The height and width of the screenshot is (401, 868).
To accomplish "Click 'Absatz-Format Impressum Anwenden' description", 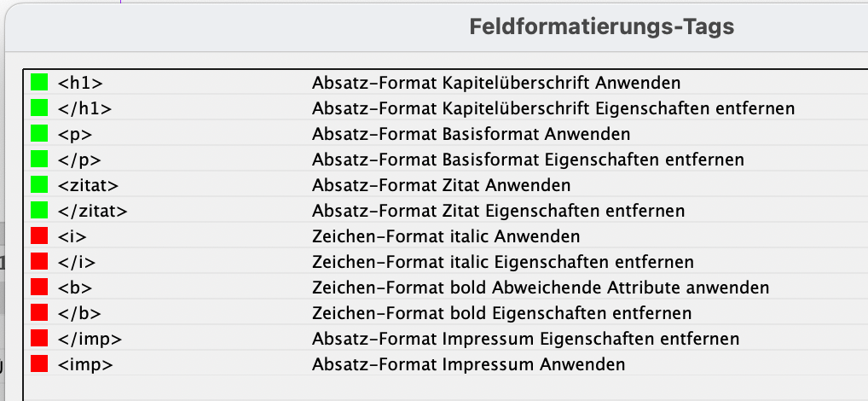I will pos(468,364).
